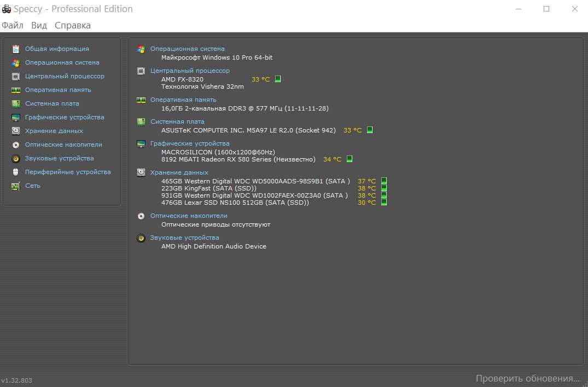Click text AMD FX-8320
This screenshot has width=588, height=387.
coord(182,79)
